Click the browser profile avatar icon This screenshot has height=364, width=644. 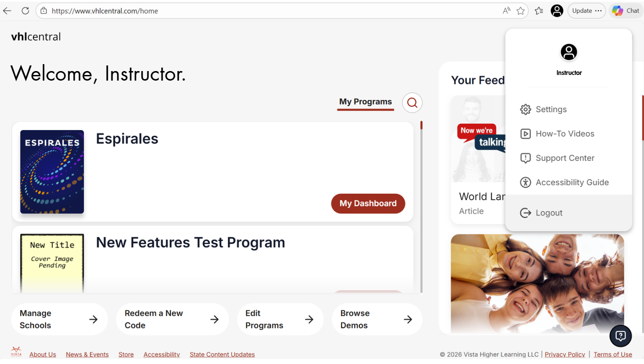pyautogui.click(x=556, y=11)
